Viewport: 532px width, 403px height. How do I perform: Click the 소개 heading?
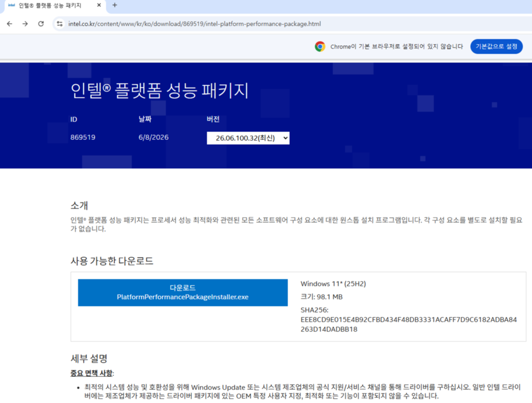point(79,205)
